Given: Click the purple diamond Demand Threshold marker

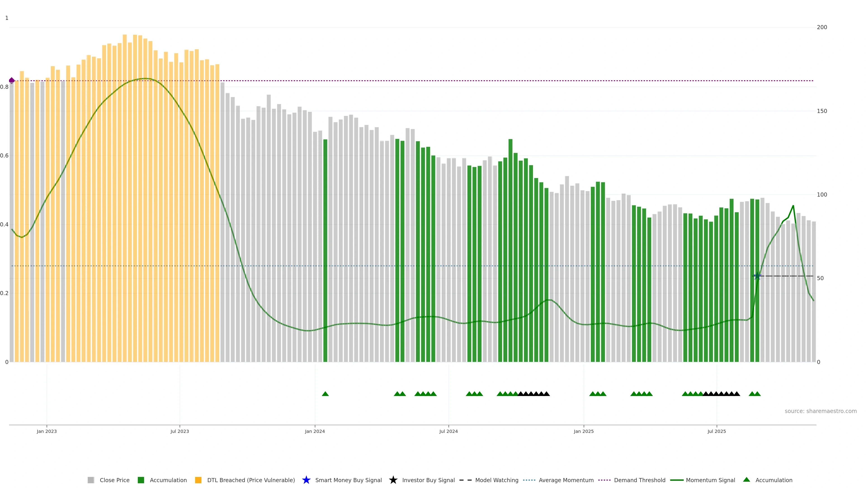Looking at the screenshot, I should [x=12, y=80].
